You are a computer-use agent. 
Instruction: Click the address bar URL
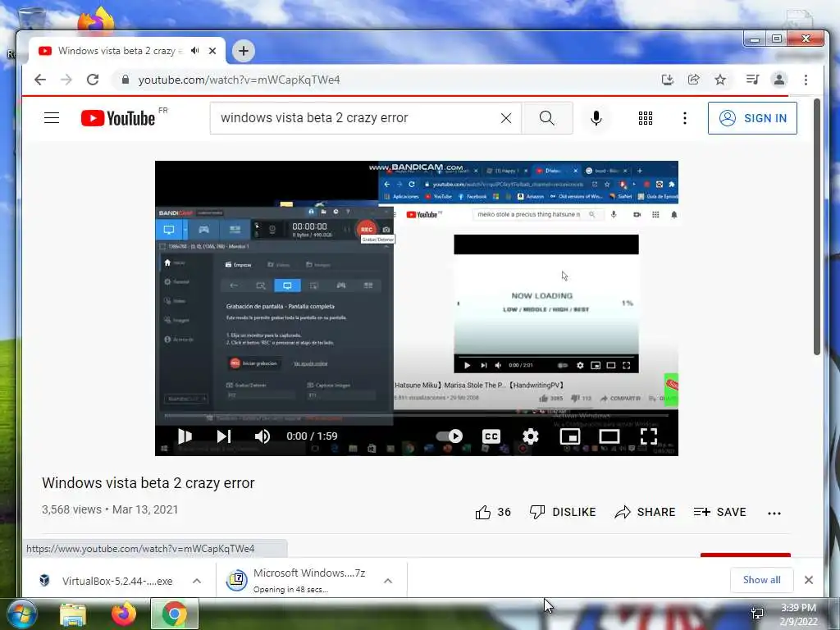[x=239, y=80]
